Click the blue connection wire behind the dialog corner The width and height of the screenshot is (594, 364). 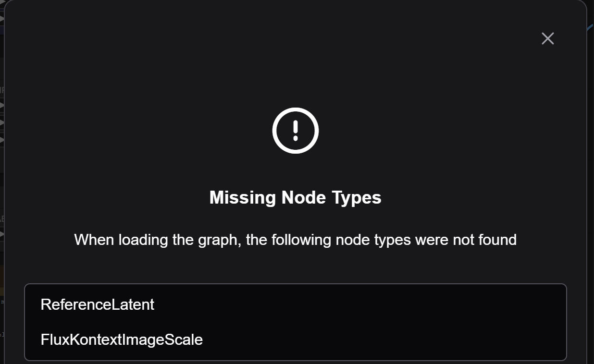pos(590,27)
